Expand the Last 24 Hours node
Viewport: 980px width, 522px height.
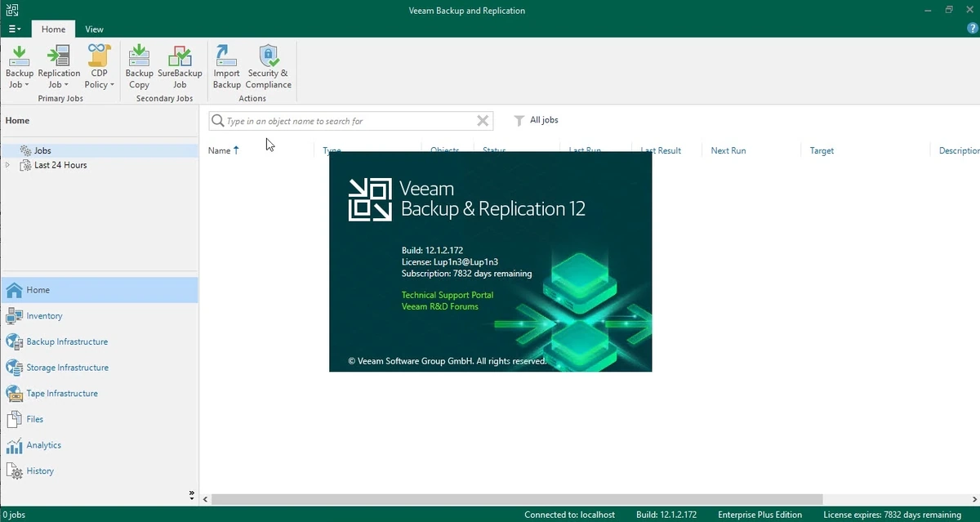tap(8, 165)
